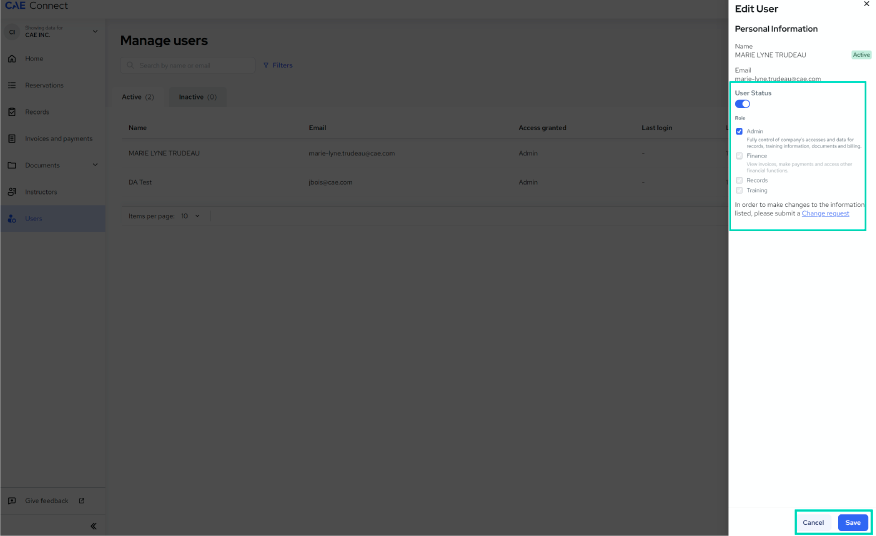Click jbois@cae.com email cell
Screen dimensions: 876x536
click(x=330, y=182)
